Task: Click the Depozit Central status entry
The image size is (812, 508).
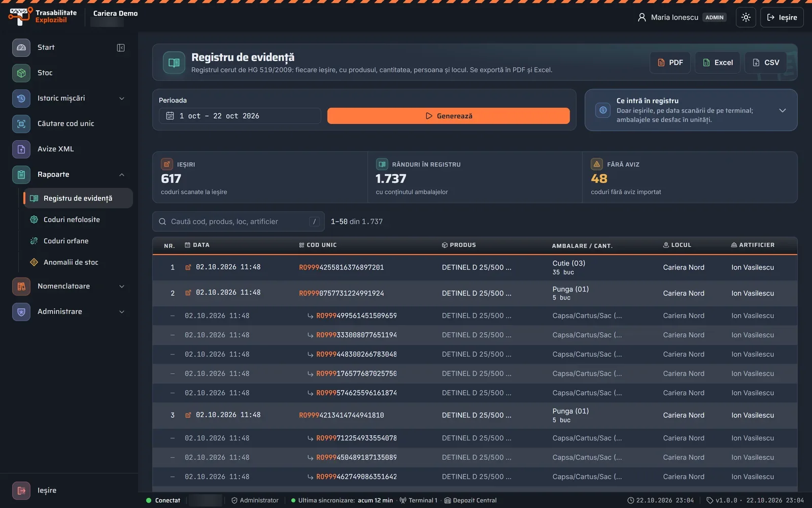Action: tap(470, 500)
